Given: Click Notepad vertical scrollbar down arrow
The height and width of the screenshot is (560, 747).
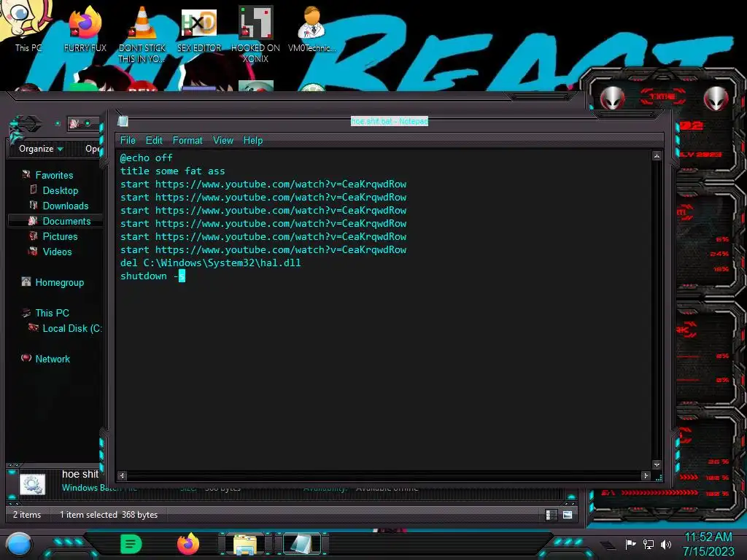Looking at the screenshot, I should [657, 464].
